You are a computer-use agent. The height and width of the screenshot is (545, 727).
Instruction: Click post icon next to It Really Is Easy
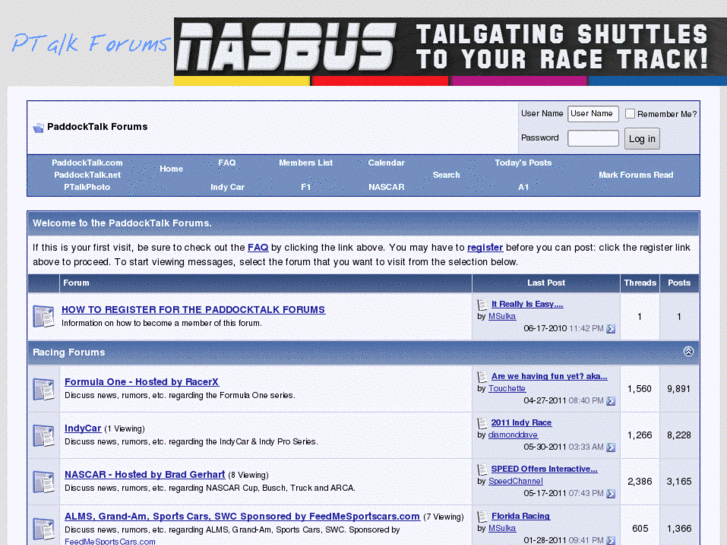(x=482, y=304)
